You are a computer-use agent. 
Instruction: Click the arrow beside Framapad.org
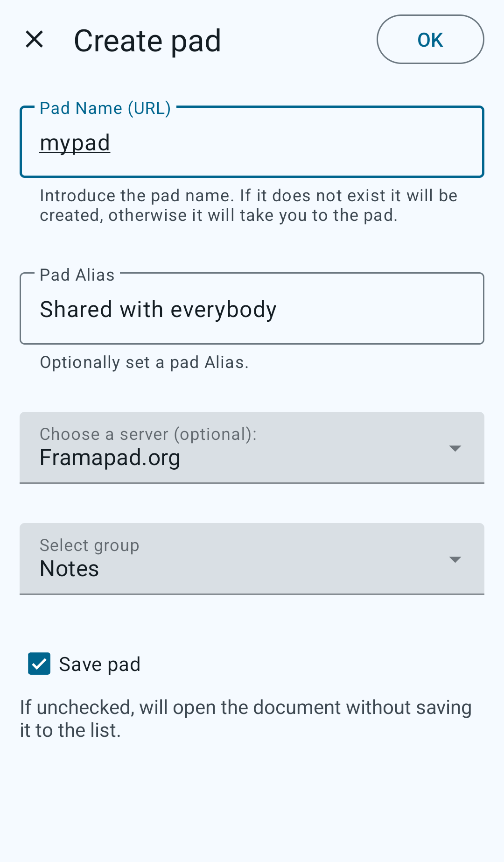coord(455,448)
